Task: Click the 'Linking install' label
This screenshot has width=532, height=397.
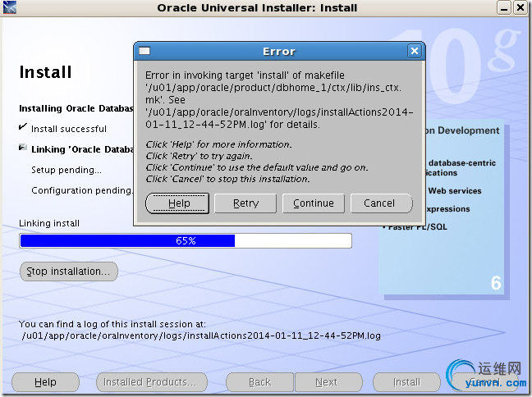Action: [49, 223]
